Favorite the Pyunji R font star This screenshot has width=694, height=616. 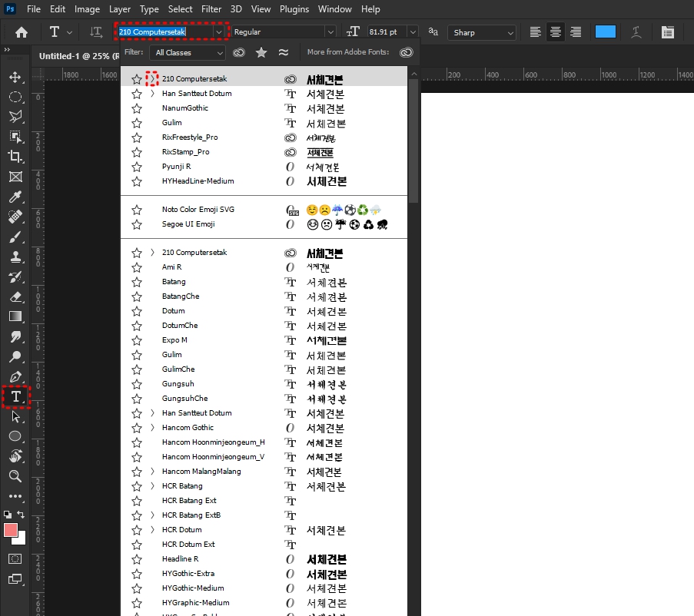click(x=137, y=167)
